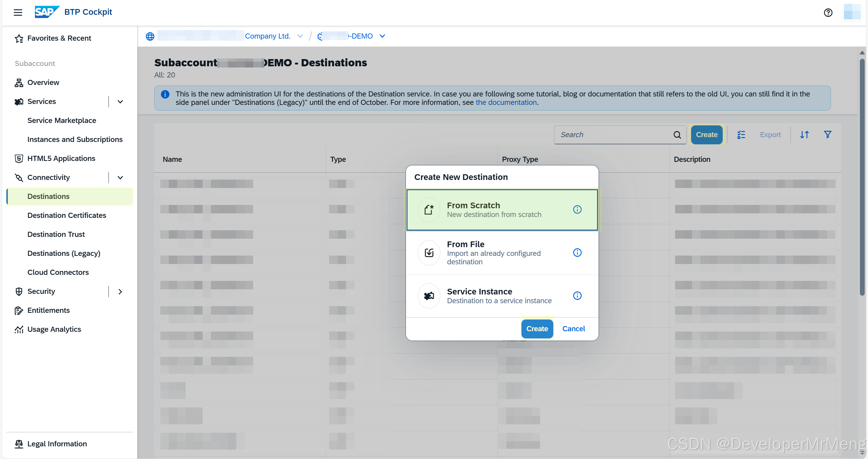Screen dimensions: 868x459
Task: Click the sort arrows icon
Action: coord(804,134)
